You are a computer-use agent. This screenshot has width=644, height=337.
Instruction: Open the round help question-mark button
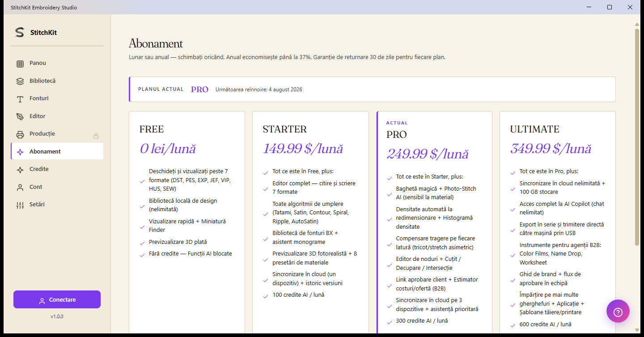coord(618,311)
